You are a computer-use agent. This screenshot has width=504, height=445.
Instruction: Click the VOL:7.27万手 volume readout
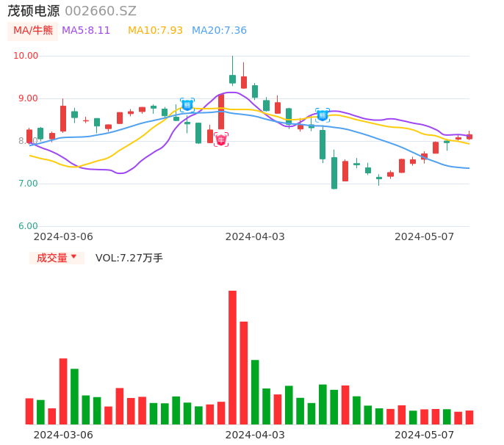tap(129, 258)
